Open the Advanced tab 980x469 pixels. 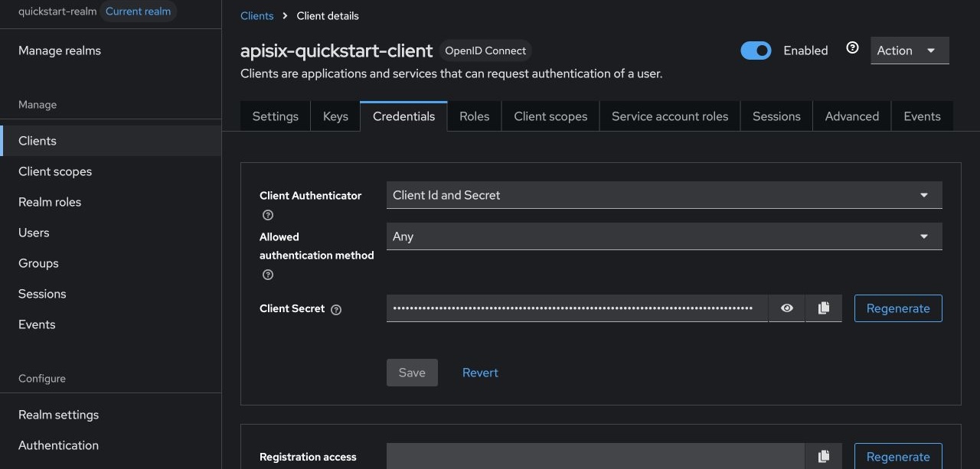pyautogui.click(x=852, y=116)
